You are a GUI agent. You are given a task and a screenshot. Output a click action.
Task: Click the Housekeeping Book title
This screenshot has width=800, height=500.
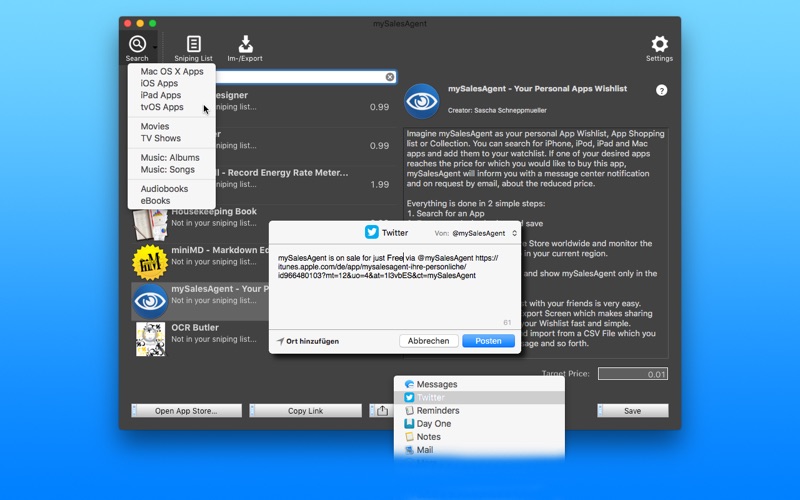[x=214, y=211]
